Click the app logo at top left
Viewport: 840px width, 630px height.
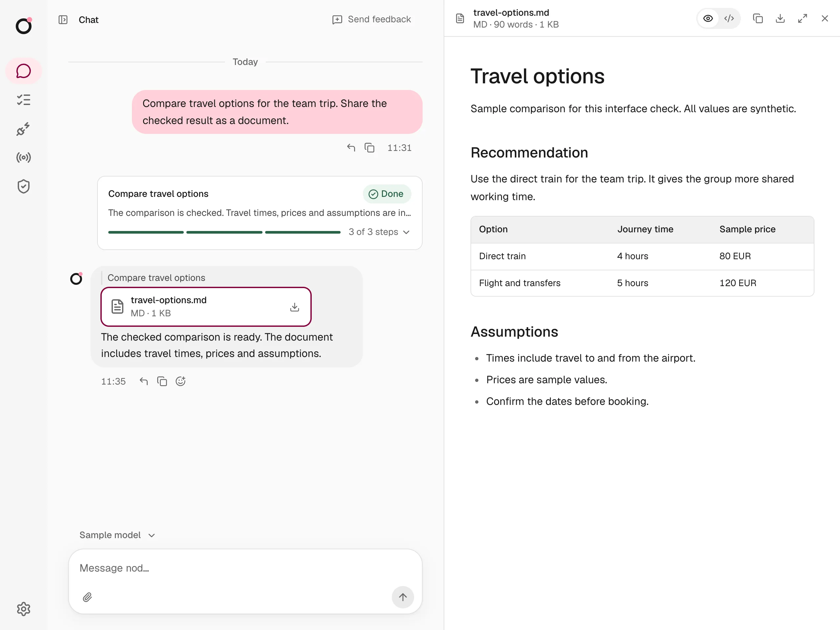pos(24,26)
